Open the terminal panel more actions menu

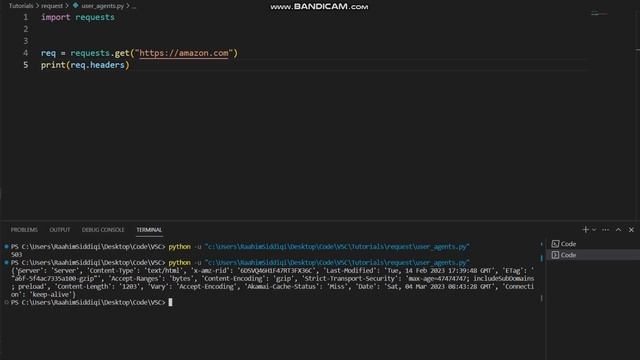pyautogui.click(x=606, y=230)
